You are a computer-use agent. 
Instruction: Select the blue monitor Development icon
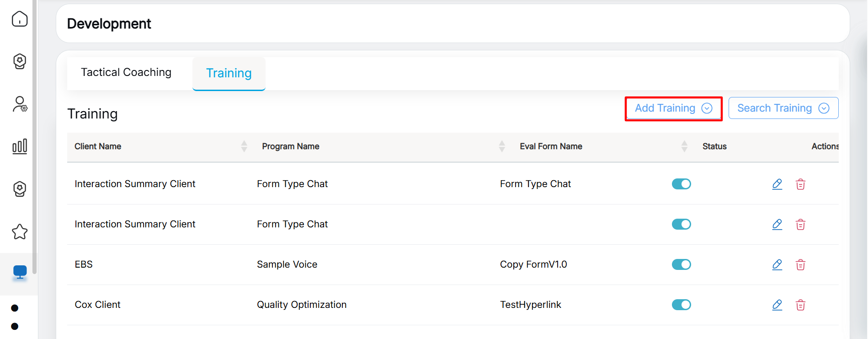pyautogui.click(x=20, y=273)
